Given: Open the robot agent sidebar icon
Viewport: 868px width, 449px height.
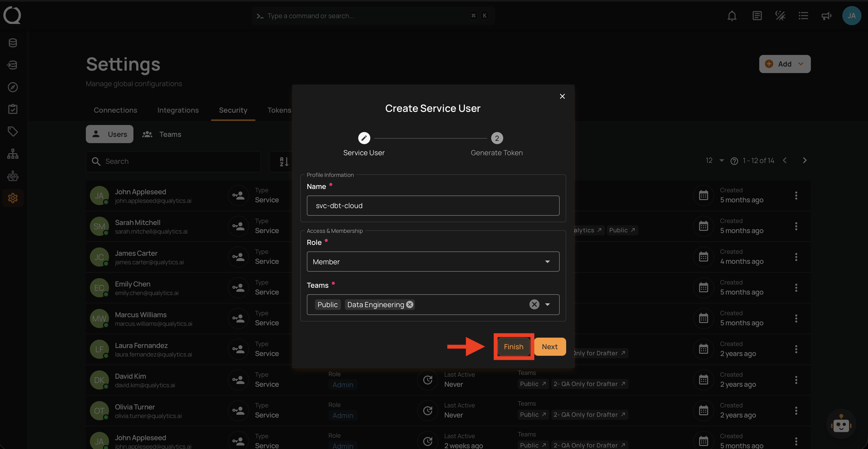Looking at the screenshot, I should point(13,176).
